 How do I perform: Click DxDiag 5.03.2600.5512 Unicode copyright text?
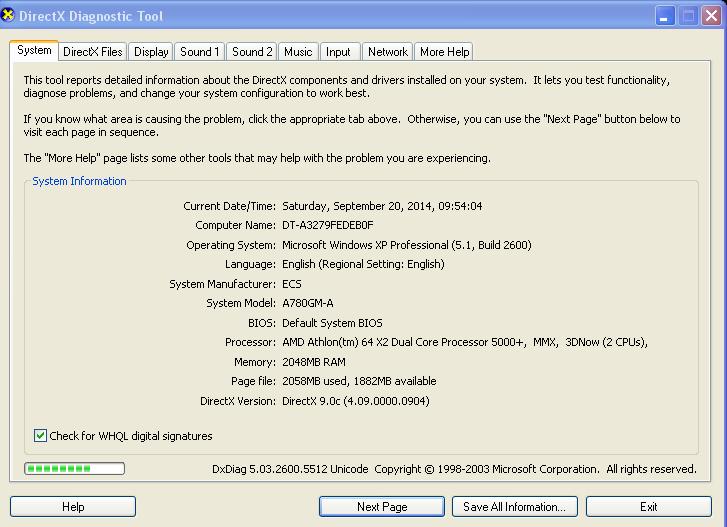(x=454, y=469)
